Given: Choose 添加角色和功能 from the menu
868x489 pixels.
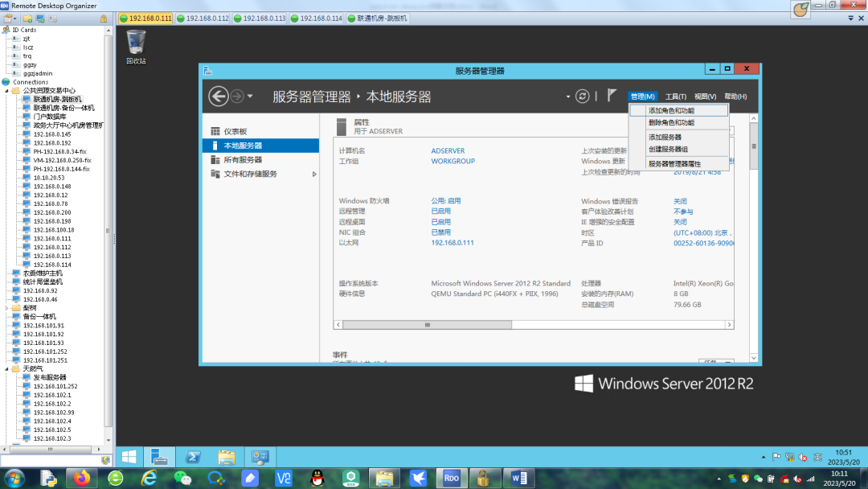Looking at the screenshot, I should point(678,111).
